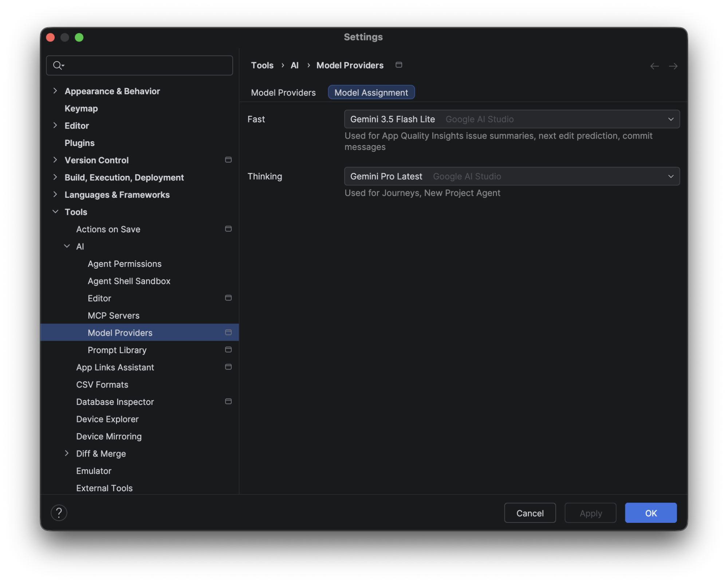Open Emulator settings

pos(94,471)
